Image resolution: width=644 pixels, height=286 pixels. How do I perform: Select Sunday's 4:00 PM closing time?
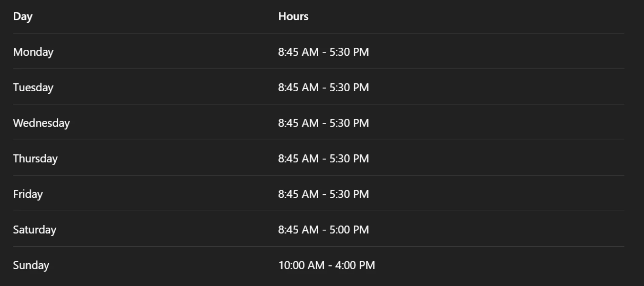click(x=355, y=266)
